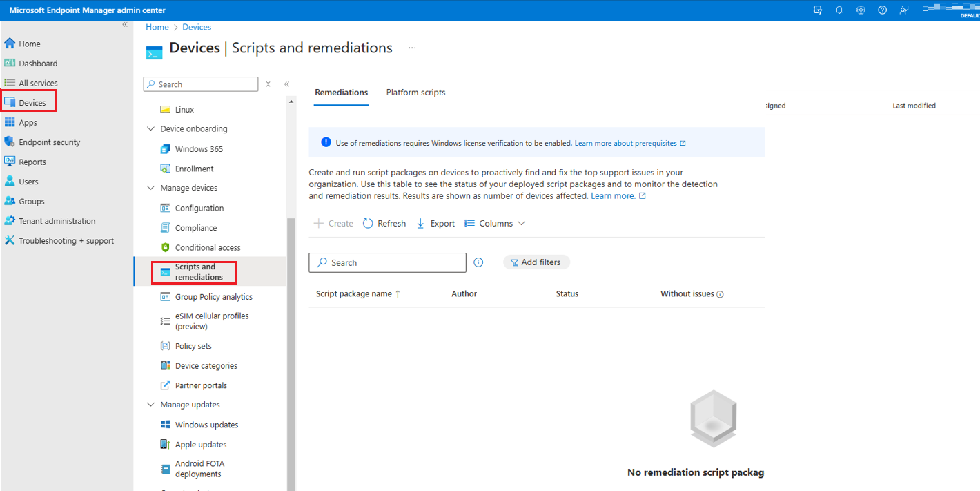The width and height of the screenshot is (980, 491).
Task: Open Windows 365 under Device onboarding
Action: (x=199, y=149)
